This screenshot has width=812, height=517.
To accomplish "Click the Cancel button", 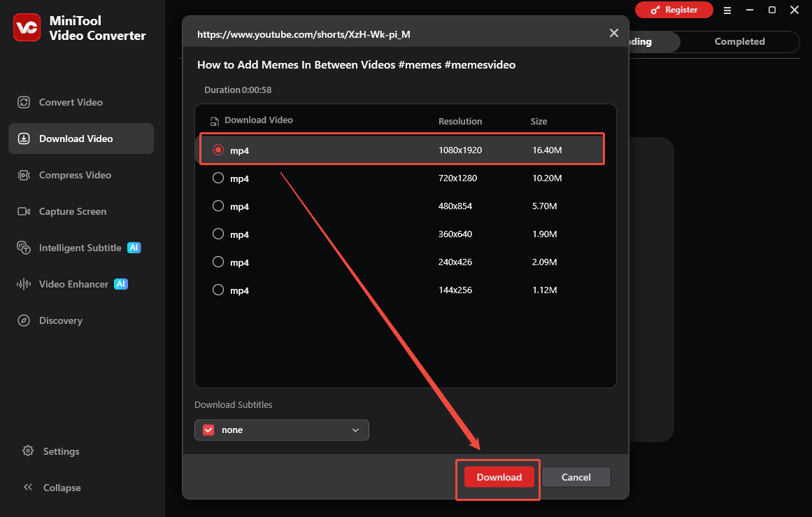I will tap(576, 477).
